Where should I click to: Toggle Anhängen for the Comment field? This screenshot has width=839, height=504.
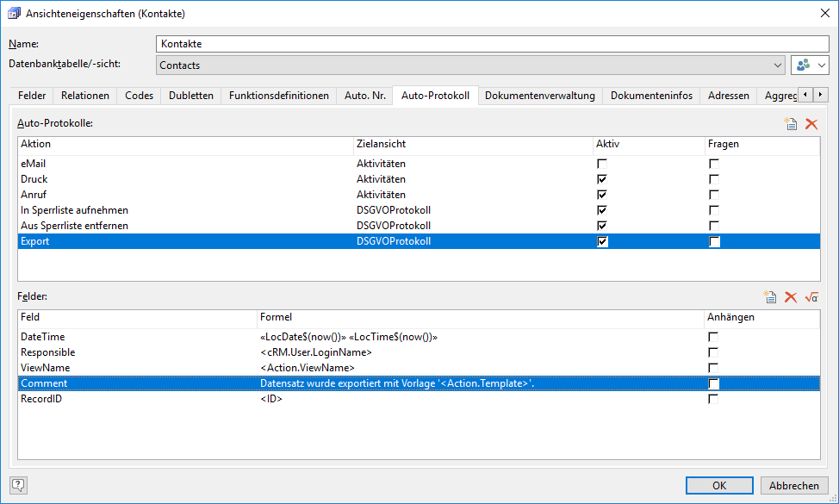click(713, 383)
